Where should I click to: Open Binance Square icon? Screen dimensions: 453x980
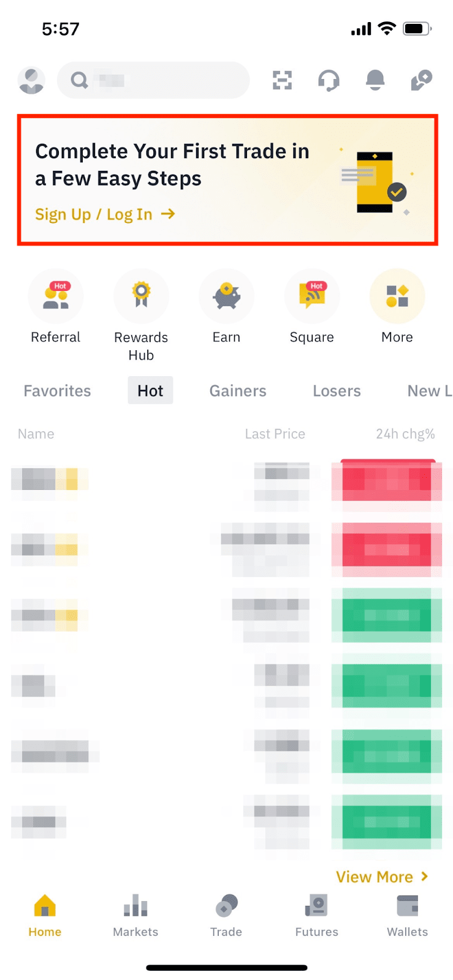311,296
